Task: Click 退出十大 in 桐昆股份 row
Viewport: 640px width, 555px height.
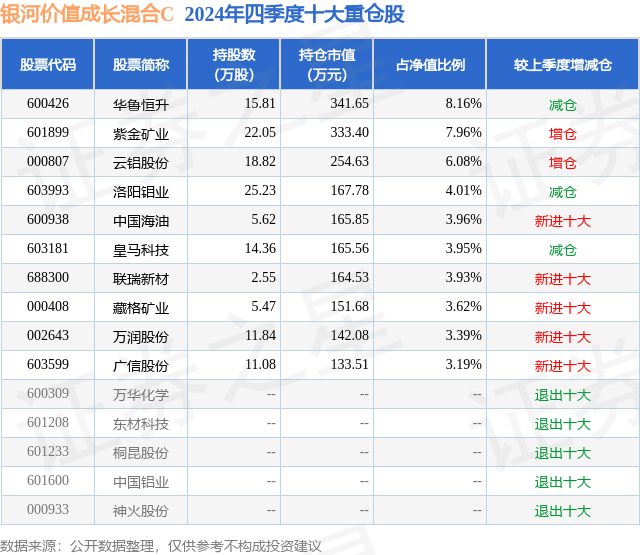Action: click(x=563, y=453)
